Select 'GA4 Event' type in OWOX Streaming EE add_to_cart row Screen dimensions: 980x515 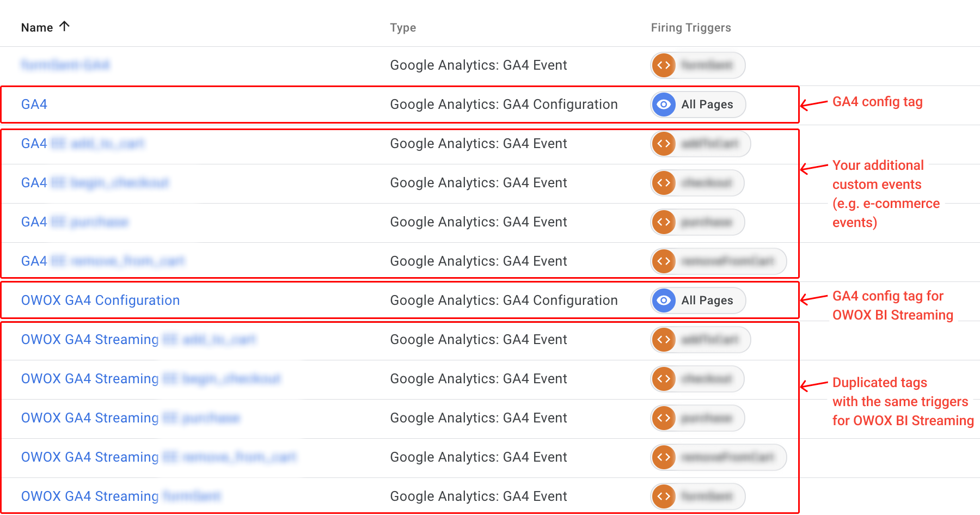tap(479, 340)
